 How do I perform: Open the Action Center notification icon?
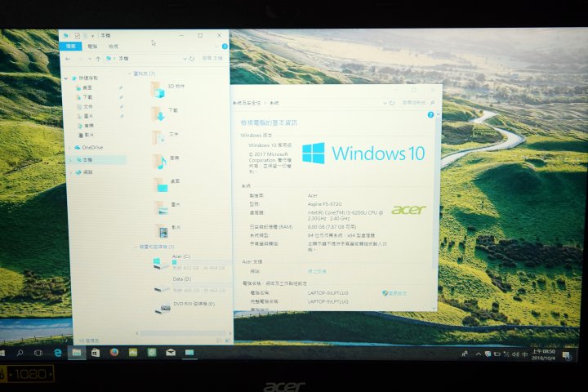click(x=566, y=355)
